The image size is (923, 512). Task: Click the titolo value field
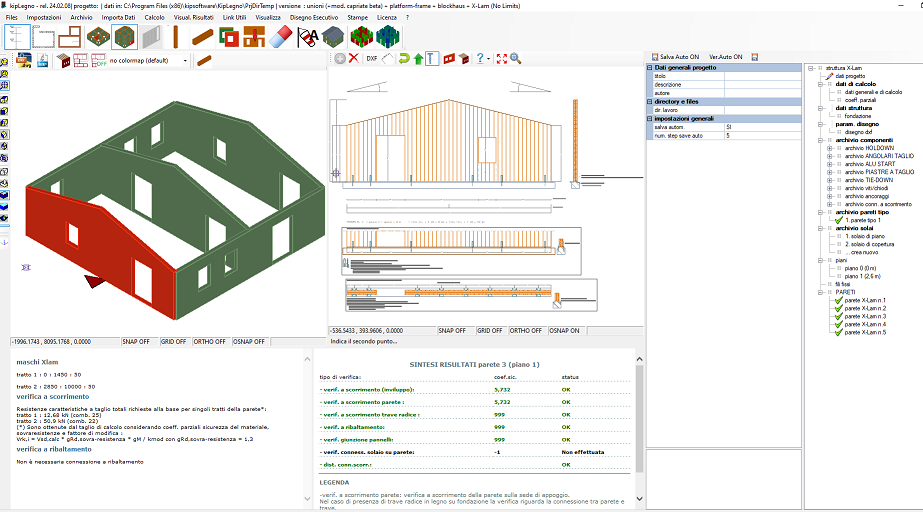pos(764,76)
